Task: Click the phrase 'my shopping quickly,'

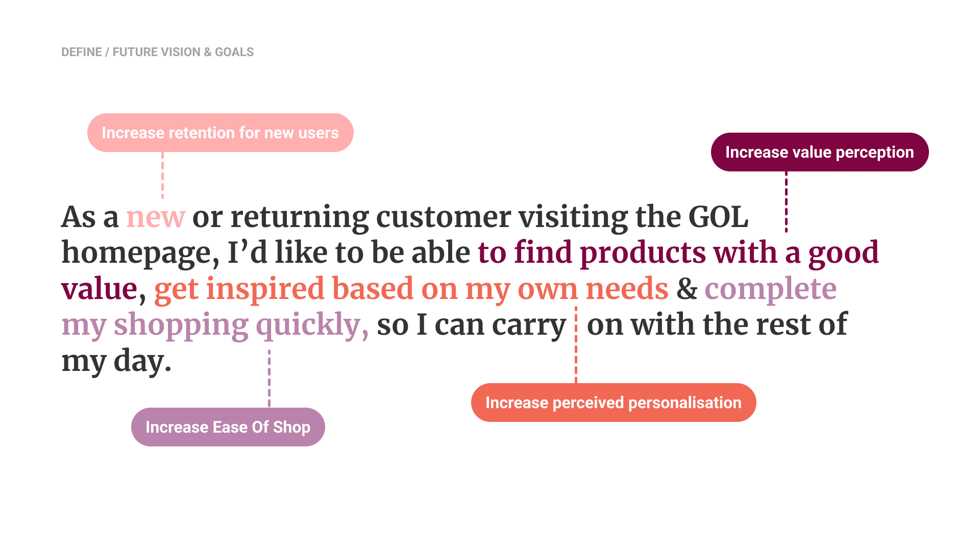Action: [215, 325]
